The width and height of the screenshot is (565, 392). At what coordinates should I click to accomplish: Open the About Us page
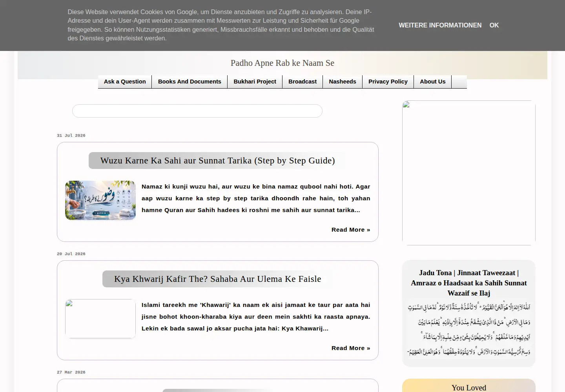(433, 82)
